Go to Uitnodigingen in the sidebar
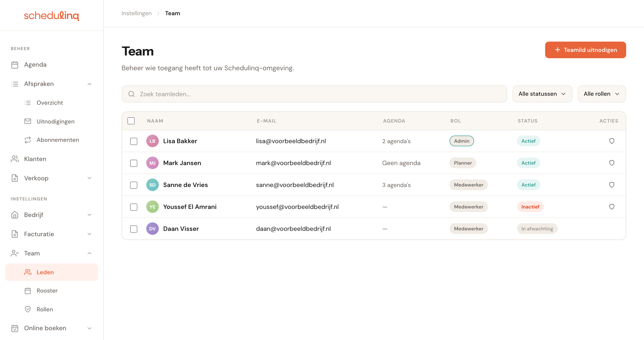Screen dimensions: 644x340 point(51,121)
